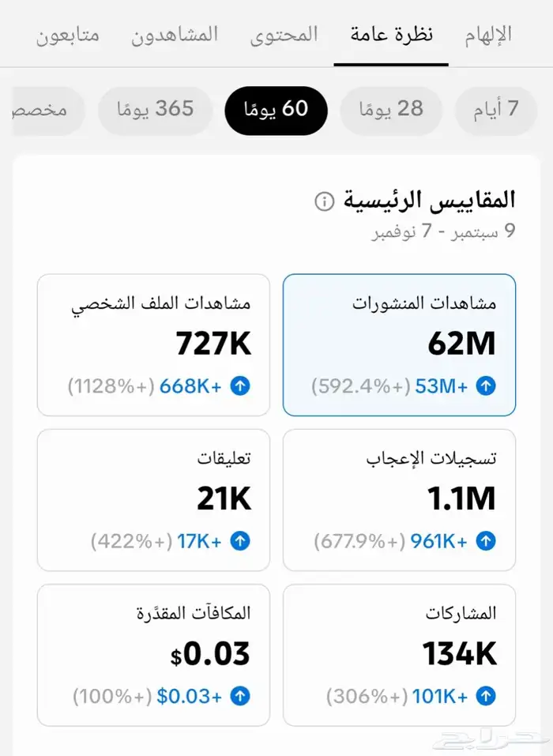The image size is (553, 756).
Task: Click the arrow icon on المكافآت المقدّرة card
Action: click(x=242, y=697)
